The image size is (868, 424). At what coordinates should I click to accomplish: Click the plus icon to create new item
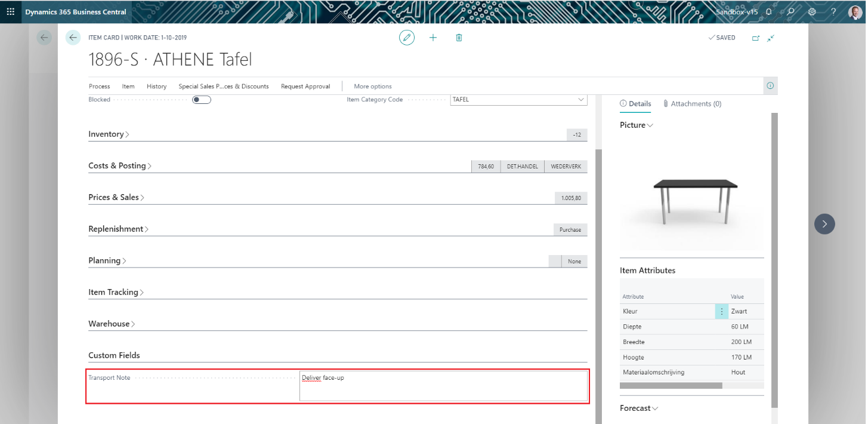point(433,38)
